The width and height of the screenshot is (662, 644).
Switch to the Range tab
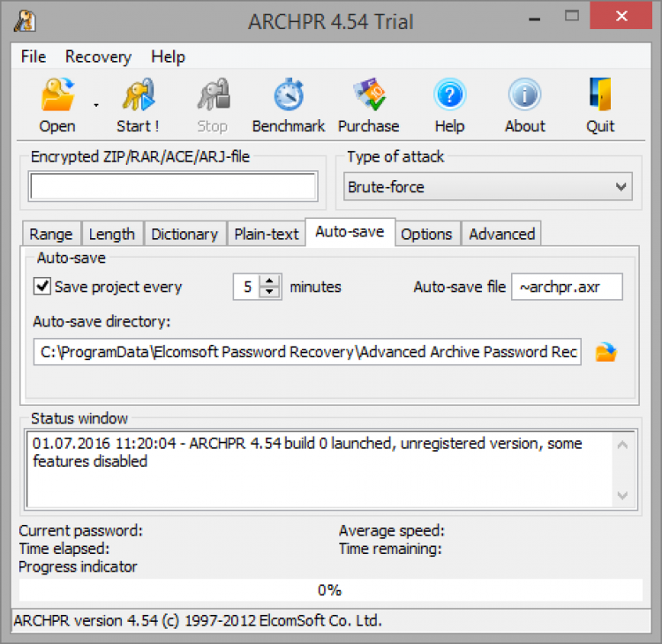coord(51,234)
